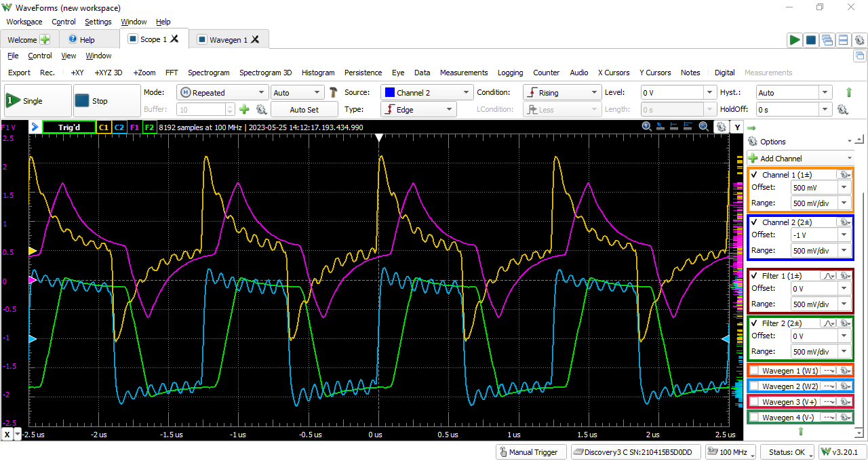The width and height of the screenshot is (868, 461).
Task: Open buffer gear settings next to Auto Set
Action: 261,109
